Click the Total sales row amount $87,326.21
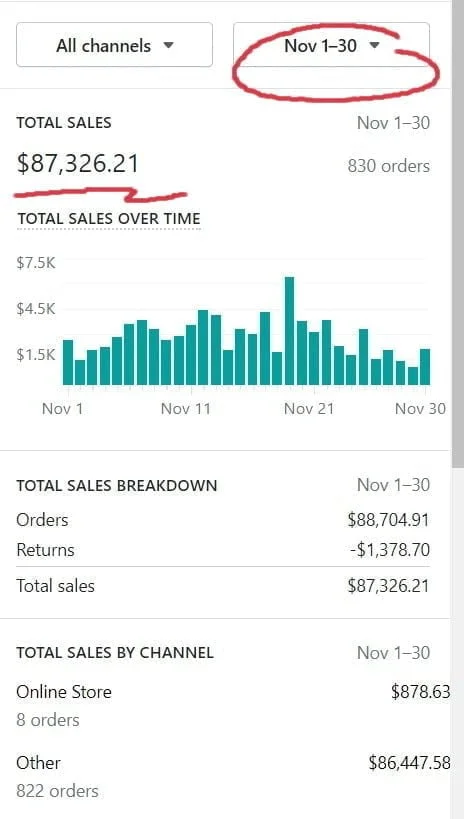This screenshot has height=819, width=464. point(388,586)
